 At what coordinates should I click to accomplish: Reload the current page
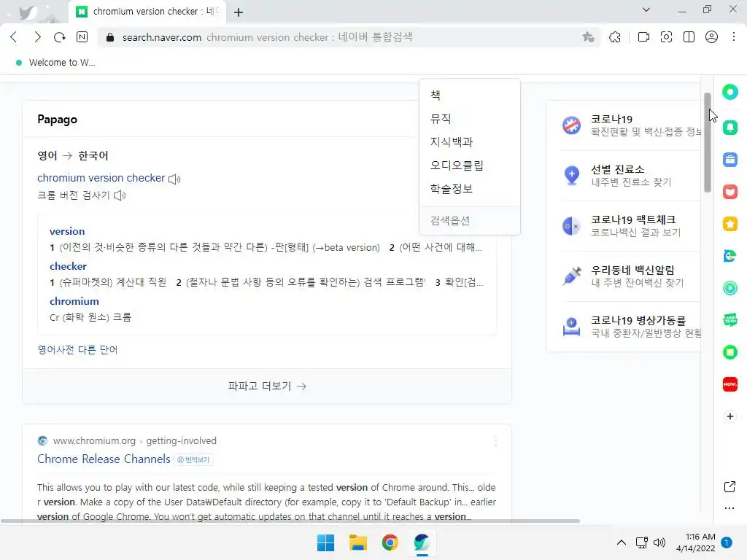(60, 37)
